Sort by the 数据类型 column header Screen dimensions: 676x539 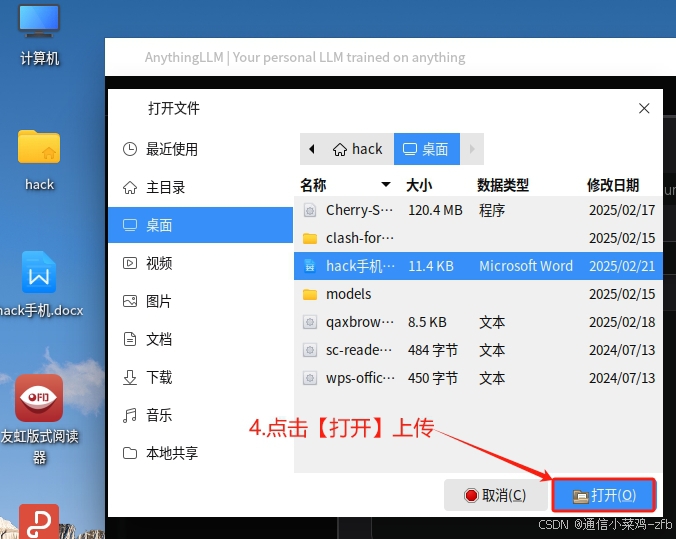[503, 185]
